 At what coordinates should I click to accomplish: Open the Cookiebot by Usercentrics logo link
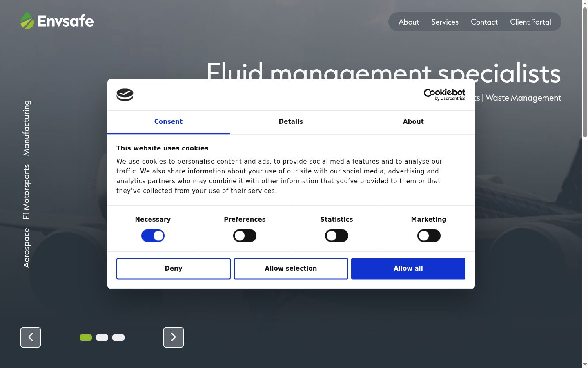pyautogui.click(x=444, y=94)
